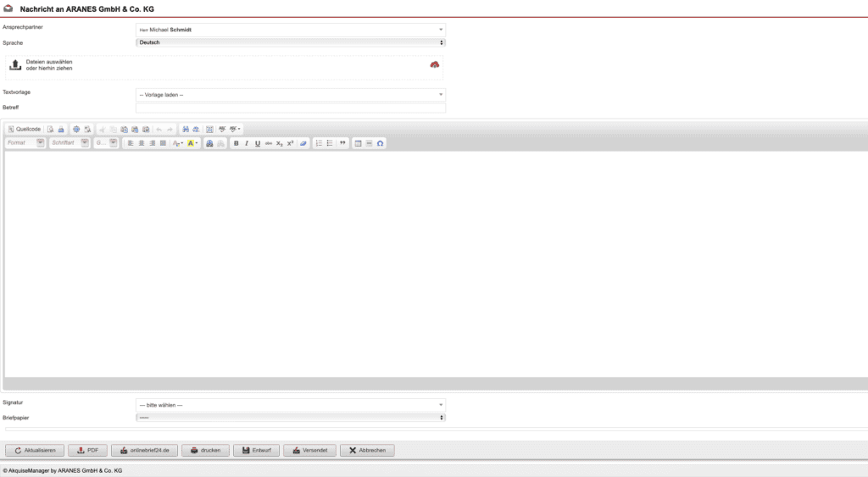Screen dimensions: 868x477
Task: Open yellow background color picker
Action: click(192, 143)
